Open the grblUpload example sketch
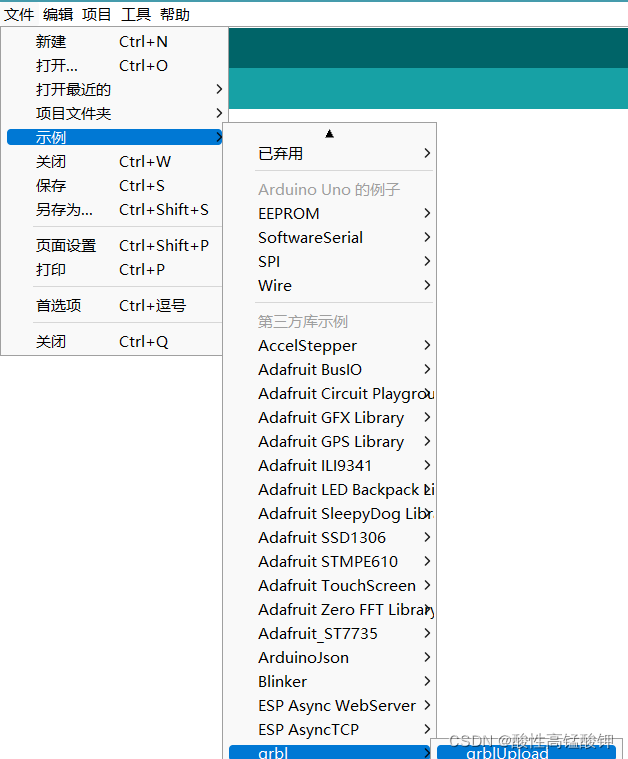This screenshot has height=759, width=628. pos(526,752)
